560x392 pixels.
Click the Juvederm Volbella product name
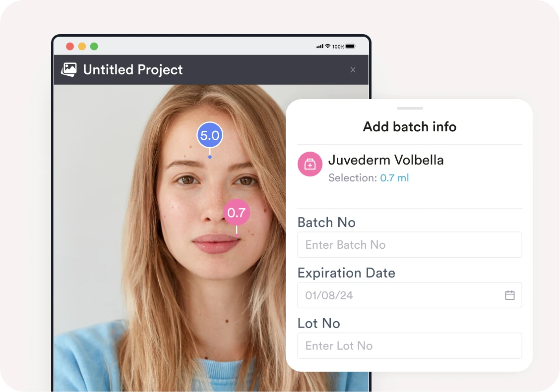pyautogui.click(x=386, y=160)
